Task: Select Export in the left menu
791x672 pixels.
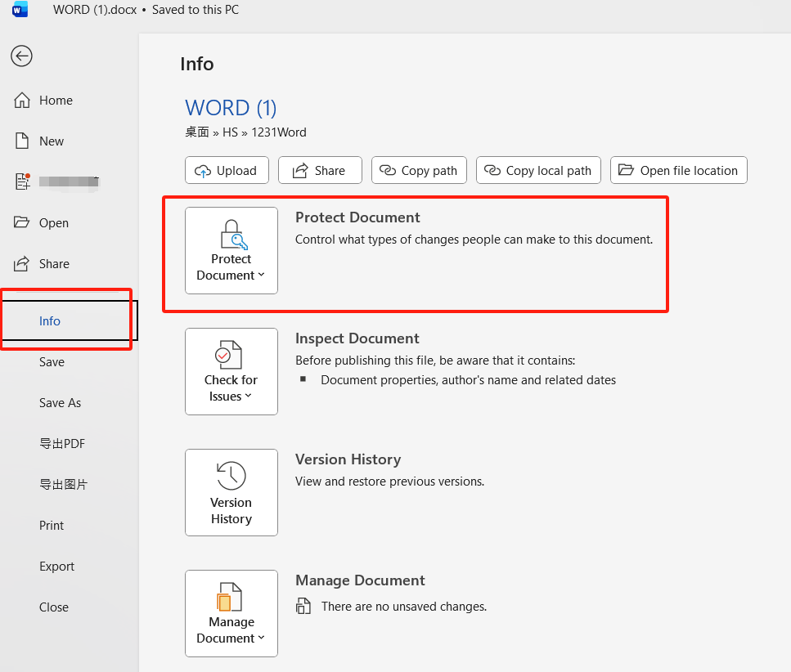Action: [56, 566]
